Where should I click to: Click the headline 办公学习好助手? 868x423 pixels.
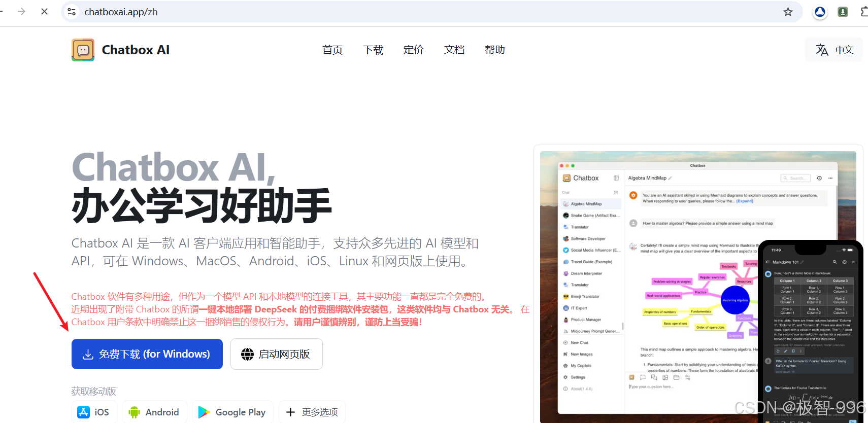[x=202, y=205]
